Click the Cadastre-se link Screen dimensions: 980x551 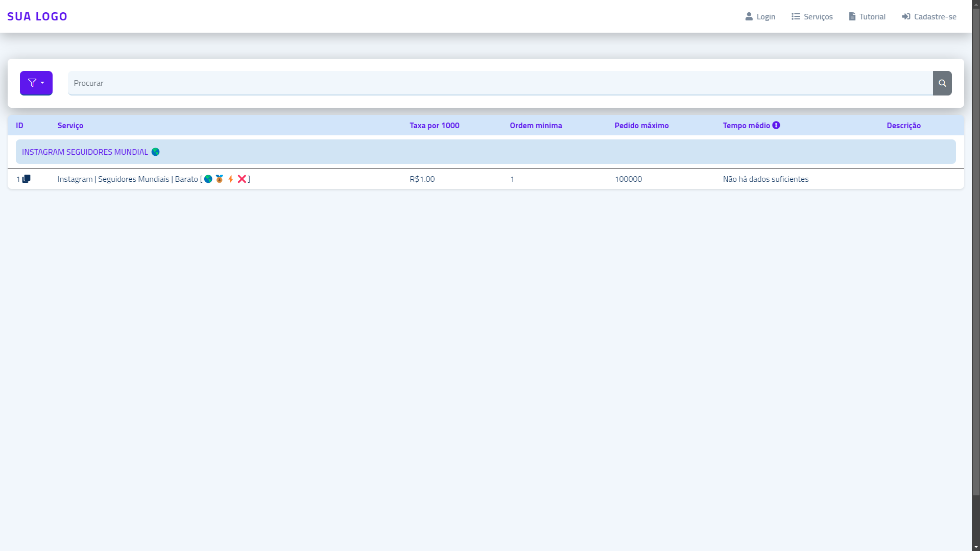coord(935,16)
